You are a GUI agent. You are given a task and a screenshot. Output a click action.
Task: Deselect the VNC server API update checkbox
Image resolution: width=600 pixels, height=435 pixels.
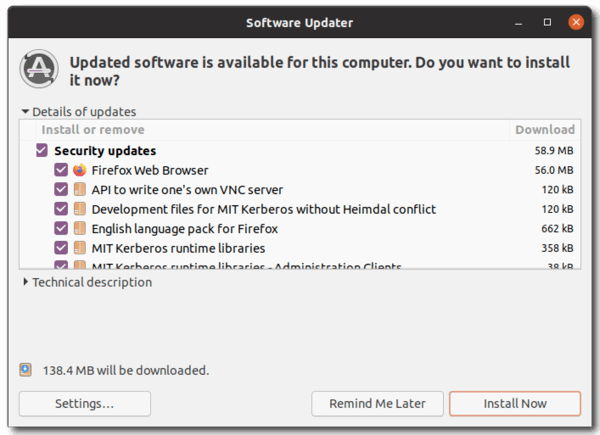click(x=61, y=190)
